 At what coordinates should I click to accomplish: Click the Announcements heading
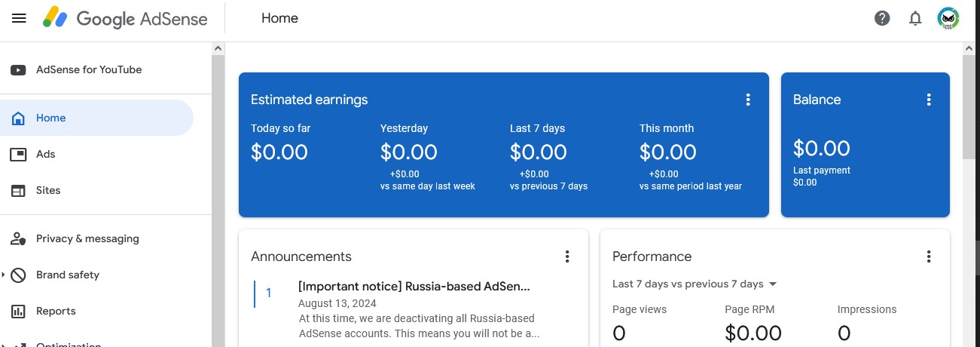[301, 256]
